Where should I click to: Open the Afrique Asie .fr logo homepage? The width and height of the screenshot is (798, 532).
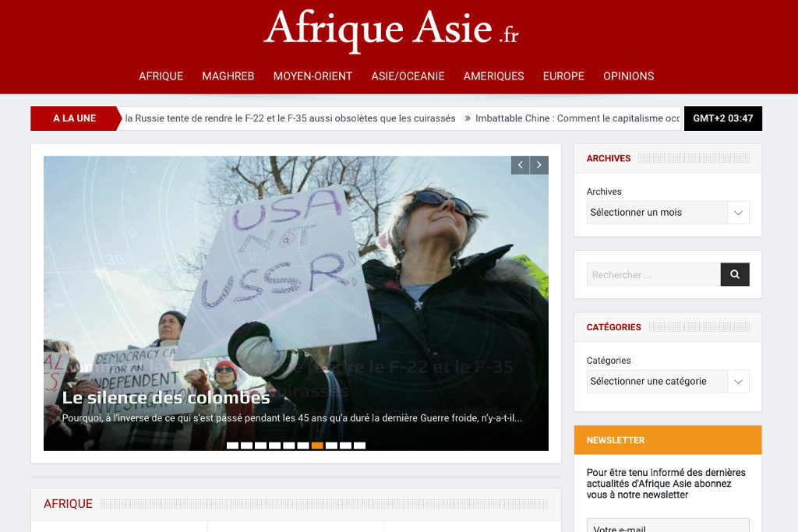(391, 30)
